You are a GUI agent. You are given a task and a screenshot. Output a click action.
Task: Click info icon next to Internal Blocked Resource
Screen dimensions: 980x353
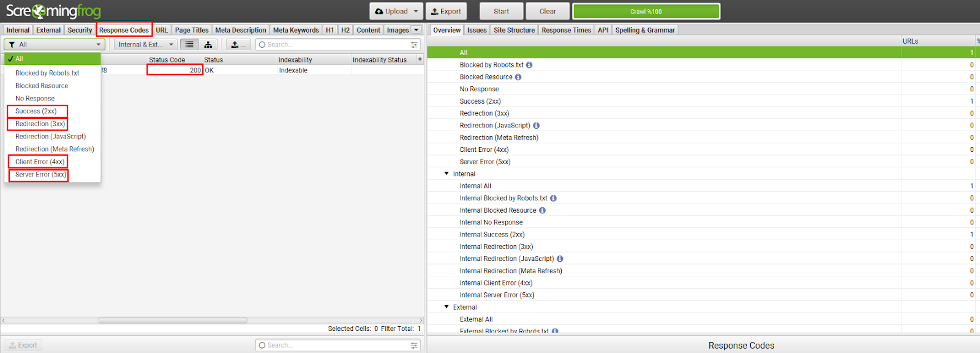coord(542,210)
